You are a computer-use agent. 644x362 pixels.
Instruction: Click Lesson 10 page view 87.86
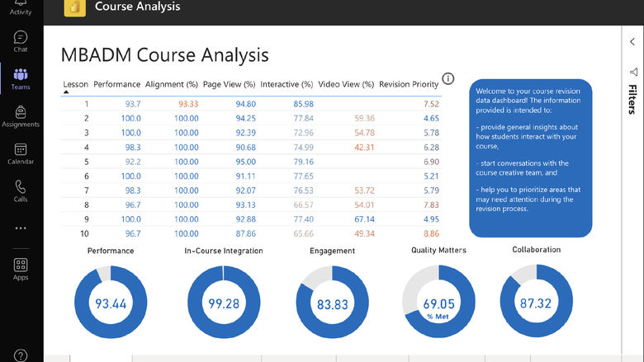click(x=245, y=233)
